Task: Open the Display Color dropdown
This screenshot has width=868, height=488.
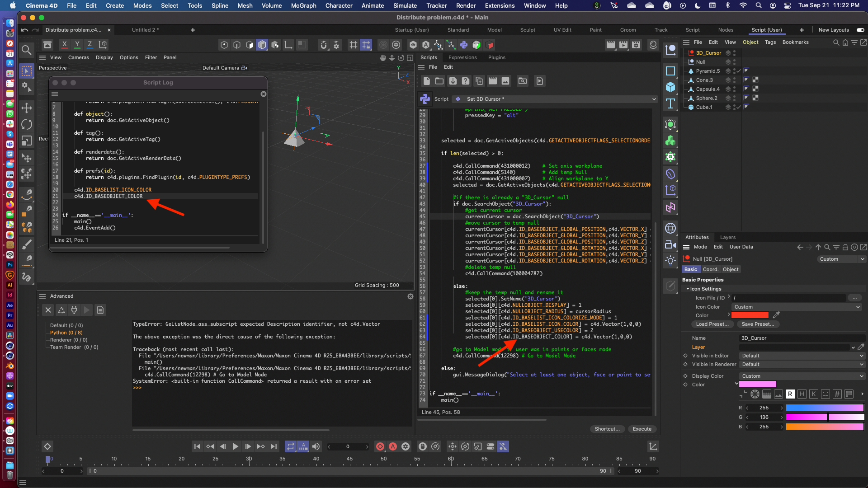Action: 802,376
